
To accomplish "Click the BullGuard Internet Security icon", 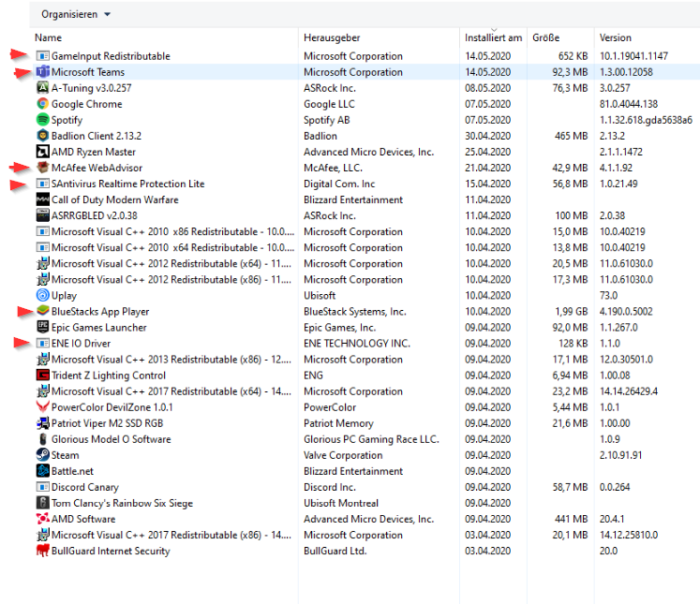I will [42, 551].
